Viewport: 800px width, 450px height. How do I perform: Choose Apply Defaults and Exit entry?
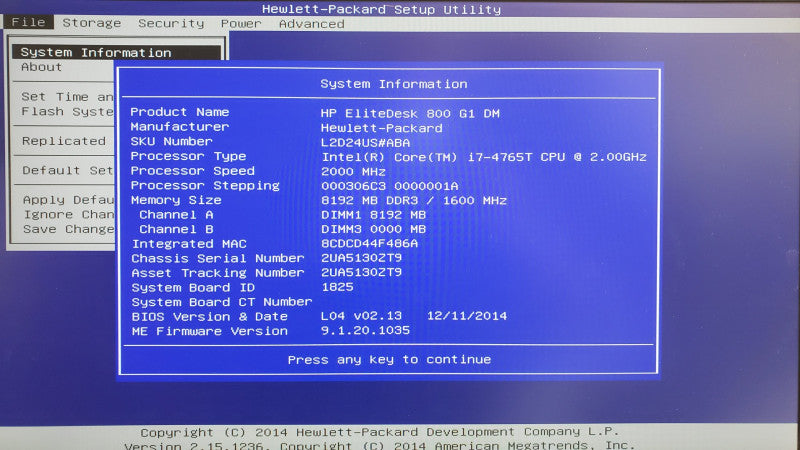68,200
